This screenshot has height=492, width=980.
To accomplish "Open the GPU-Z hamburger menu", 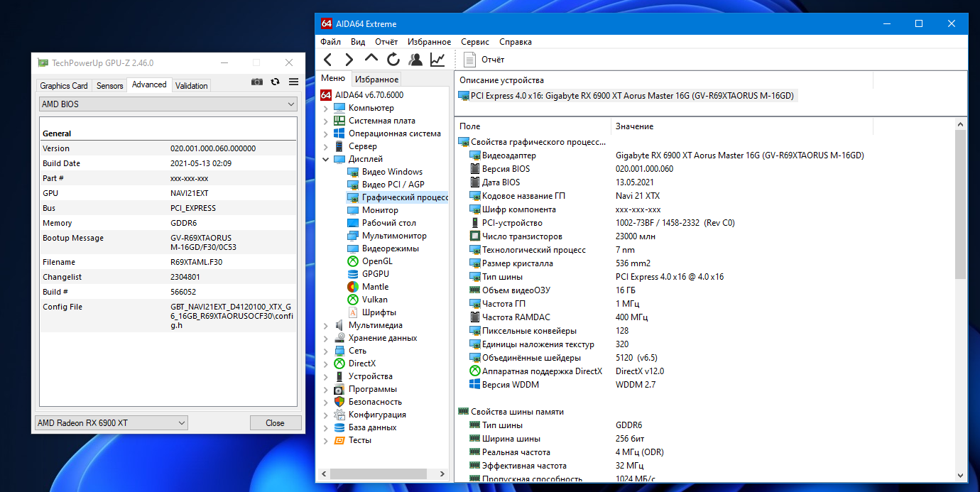I will [x=293, y=82].
